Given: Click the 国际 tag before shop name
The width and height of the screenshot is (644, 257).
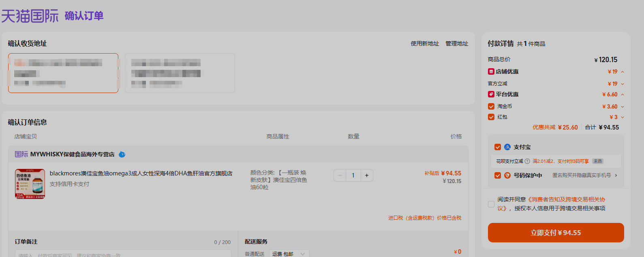Looking at the screenshot, I should tap(21, 154).
